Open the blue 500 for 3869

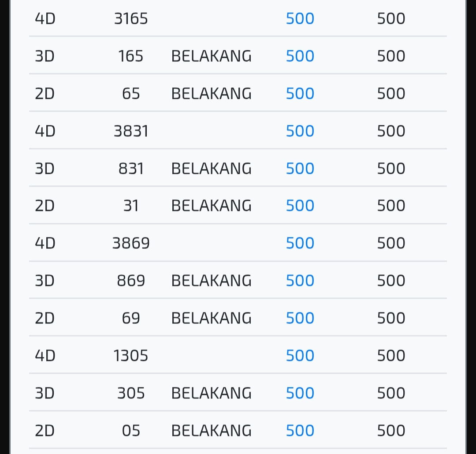(300, 243)
